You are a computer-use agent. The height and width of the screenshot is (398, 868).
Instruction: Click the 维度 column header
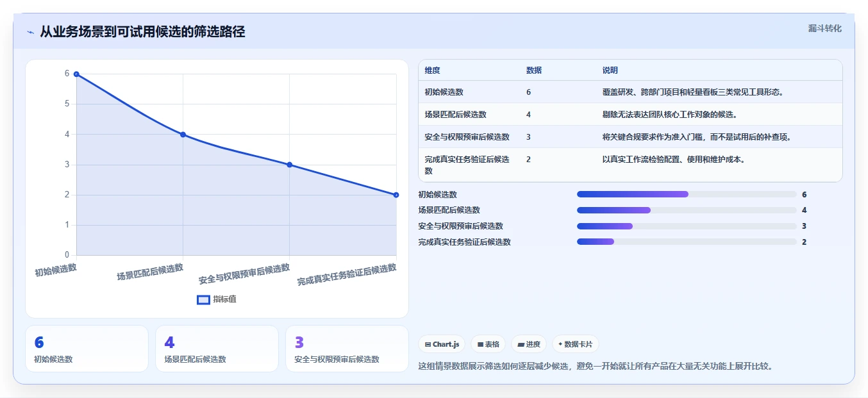click(432, 70)
